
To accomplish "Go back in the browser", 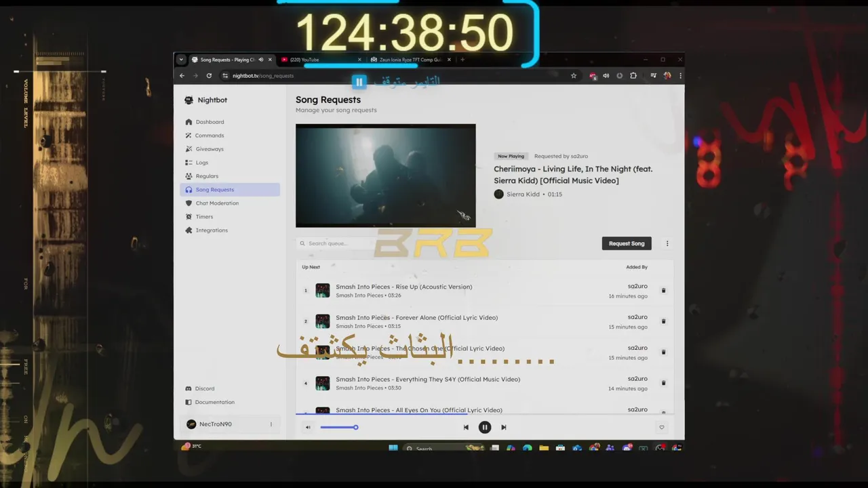I will tap(182, 76).
